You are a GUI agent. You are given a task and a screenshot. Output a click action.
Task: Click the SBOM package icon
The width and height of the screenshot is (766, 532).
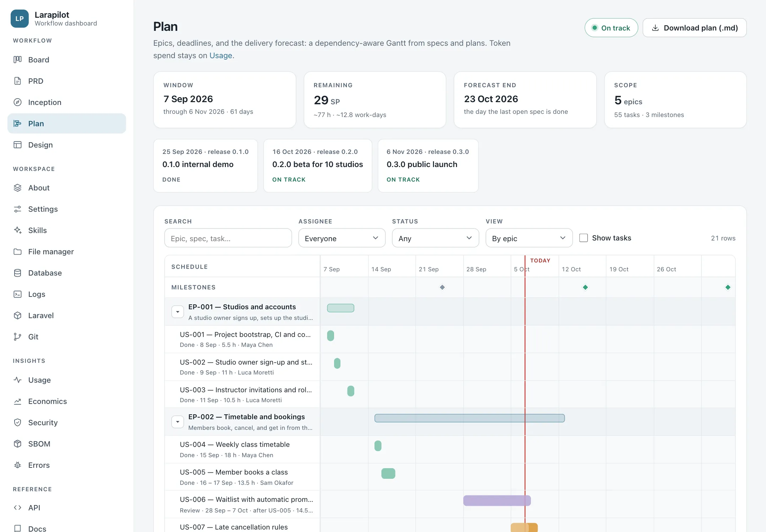point(17,444)
